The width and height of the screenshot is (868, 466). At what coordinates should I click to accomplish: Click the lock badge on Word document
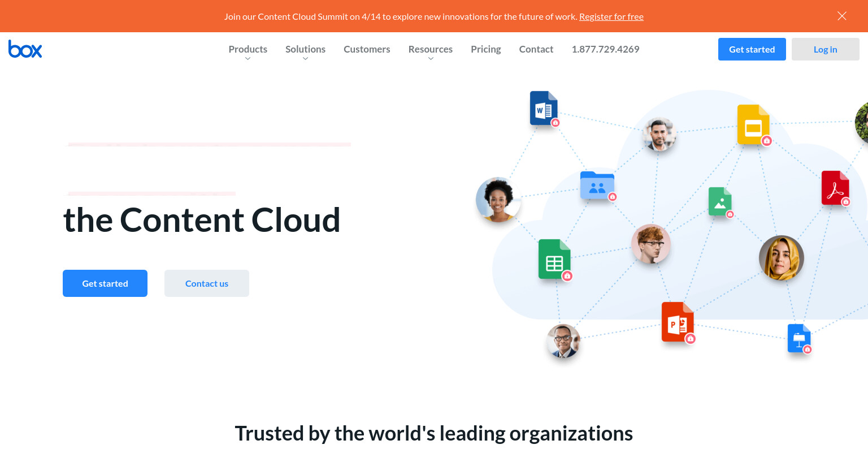click(x=555, y=123)
